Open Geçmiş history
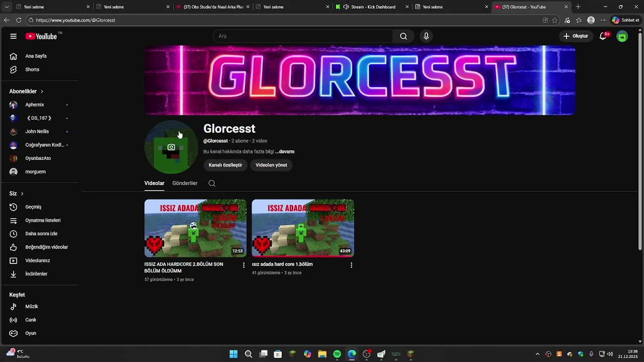 (x=39, y=207)
